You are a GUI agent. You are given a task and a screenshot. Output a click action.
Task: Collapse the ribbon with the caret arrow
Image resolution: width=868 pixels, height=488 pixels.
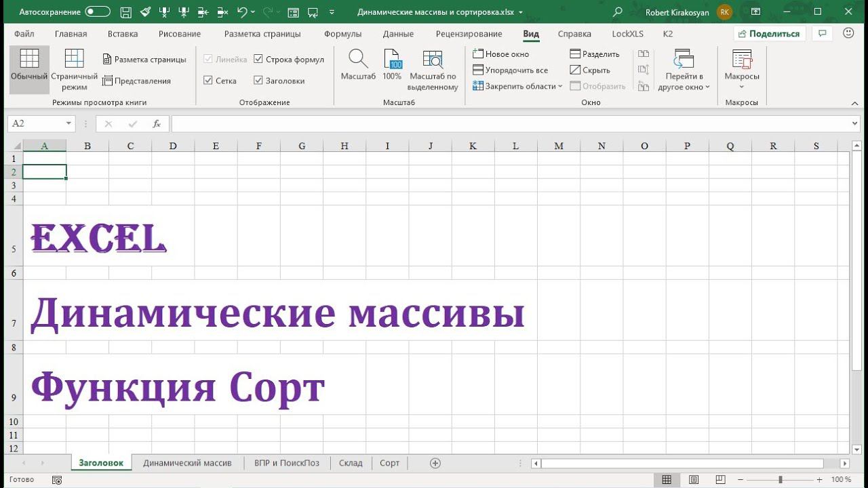click(854, 102)
